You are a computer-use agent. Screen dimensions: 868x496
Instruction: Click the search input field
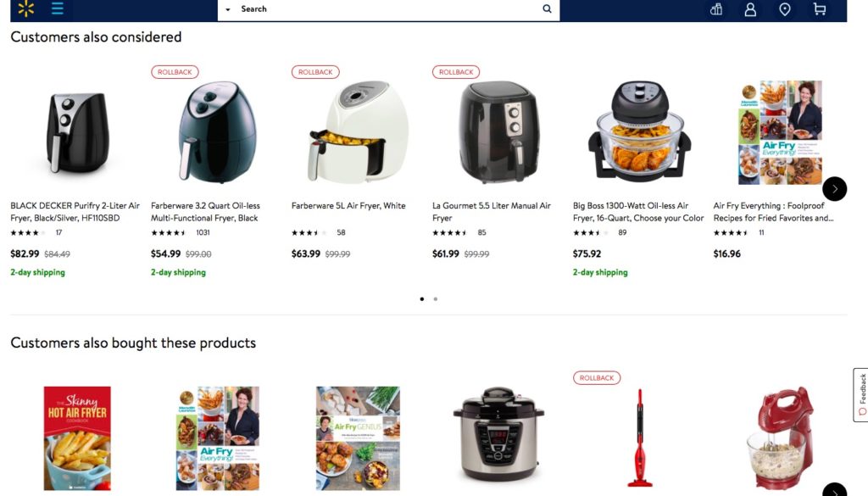[x=387, y=8]
